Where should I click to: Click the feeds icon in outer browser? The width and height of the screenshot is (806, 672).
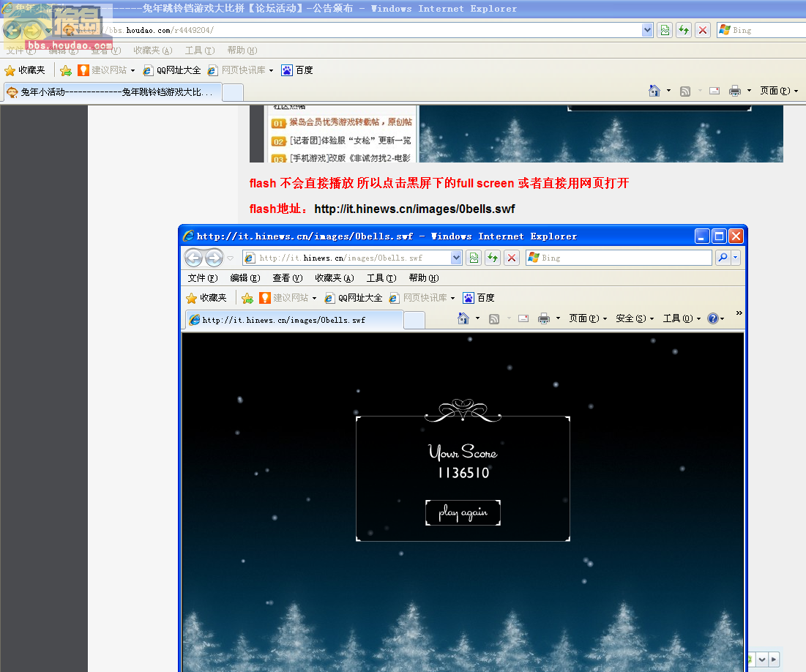(685, 91)
